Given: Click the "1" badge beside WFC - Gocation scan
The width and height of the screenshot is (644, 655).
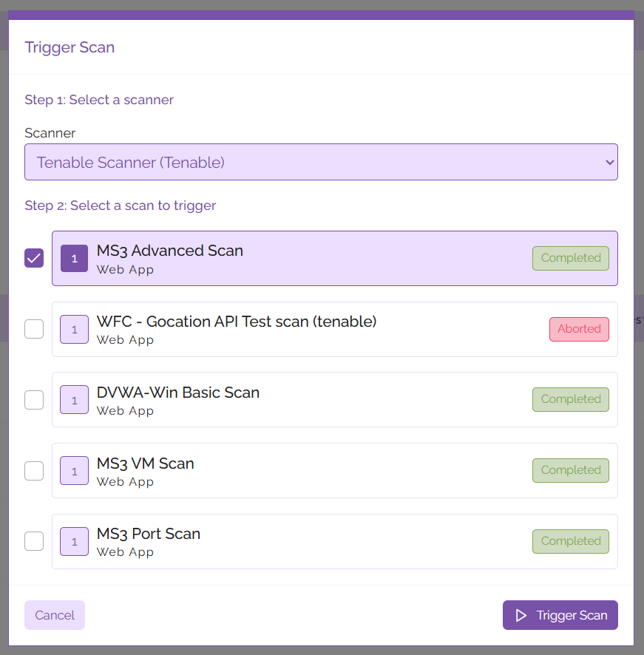Looking at the screenshot, I should click(73, 329).
